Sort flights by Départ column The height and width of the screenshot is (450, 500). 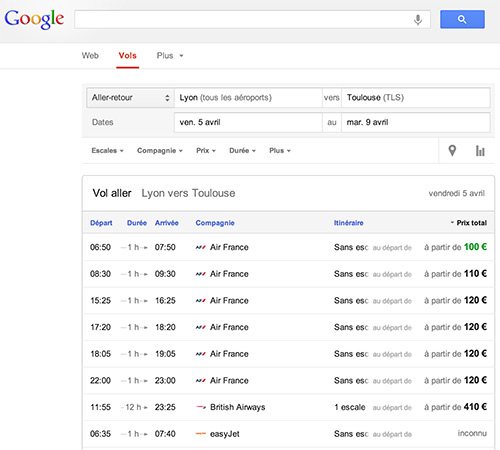click(101, 223)
